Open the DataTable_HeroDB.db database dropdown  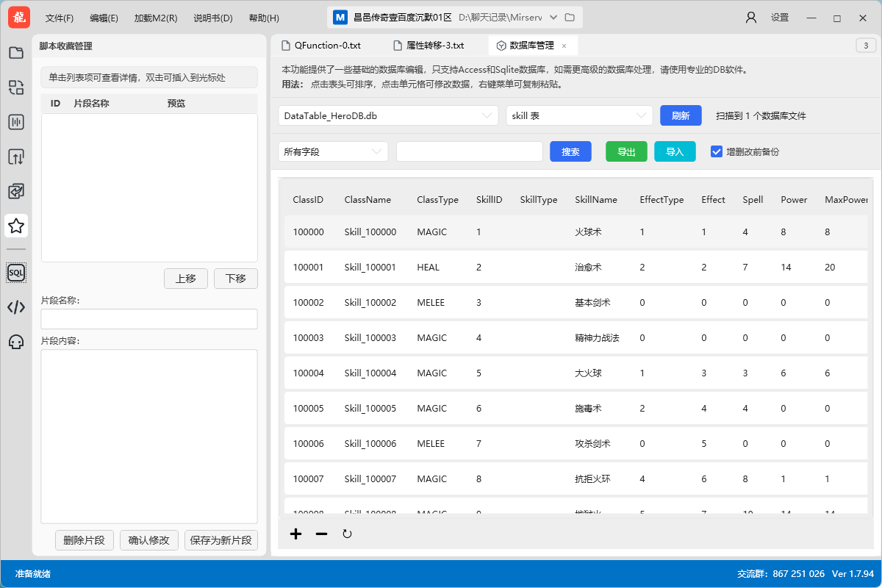coord(388,115)
